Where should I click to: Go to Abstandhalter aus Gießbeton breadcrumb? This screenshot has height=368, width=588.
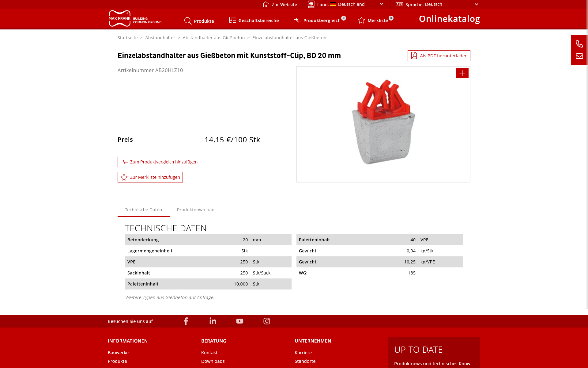click(213, 38)
